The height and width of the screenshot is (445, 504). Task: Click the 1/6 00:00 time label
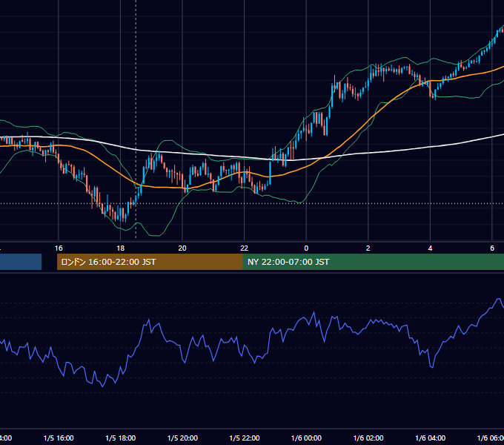(x=306, y=438)
